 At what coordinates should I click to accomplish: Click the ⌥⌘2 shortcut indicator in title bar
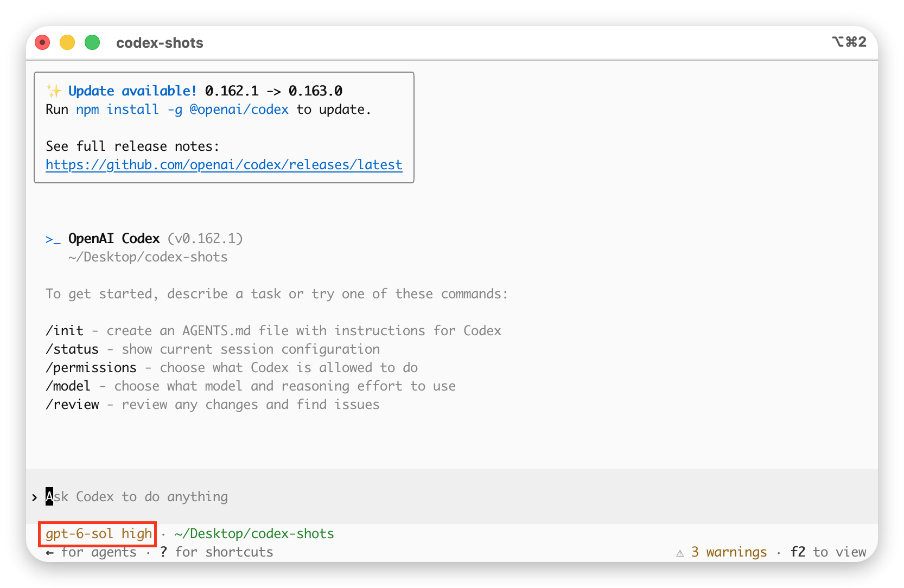click(849, 42)
